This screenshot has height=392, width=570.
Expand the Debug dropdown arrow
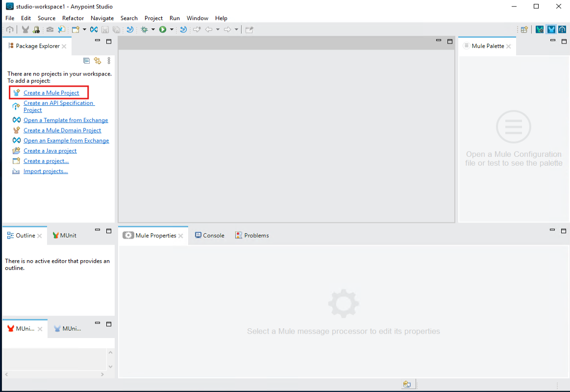[x=153, y=29]
